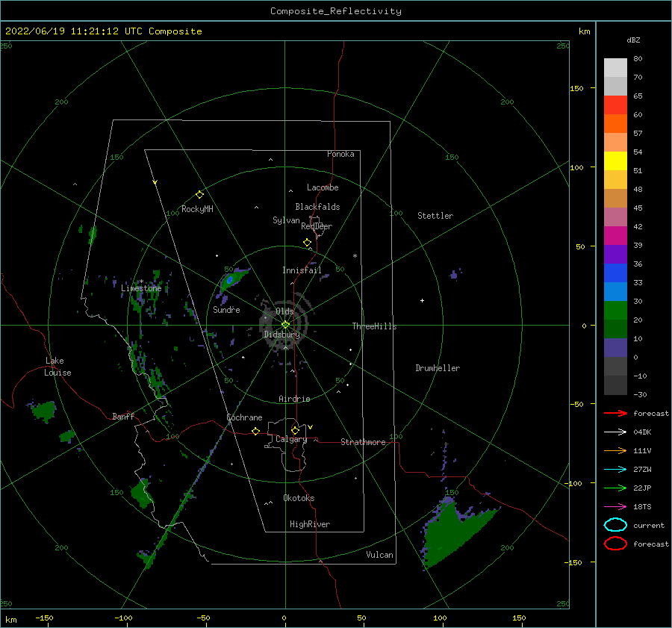Viewport: 672px width, 628px height.
Task: Select the 39 dBZ magenta swatch
Action: [615, 236]
